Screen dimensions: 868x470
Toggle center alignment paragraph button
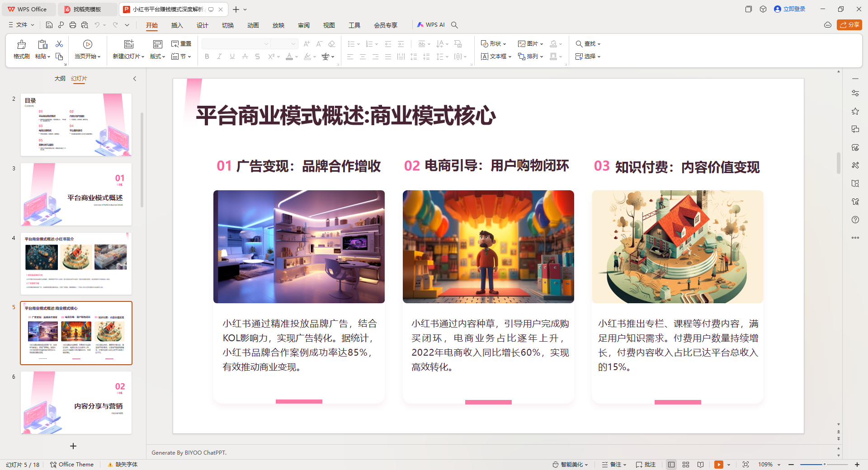coord(363,56)
